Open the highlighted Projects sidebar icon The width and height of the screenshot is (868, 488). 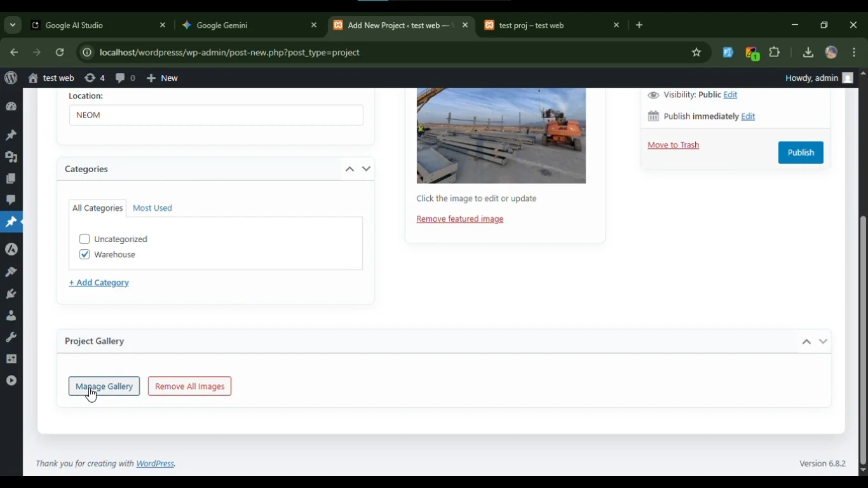point(11,222)
